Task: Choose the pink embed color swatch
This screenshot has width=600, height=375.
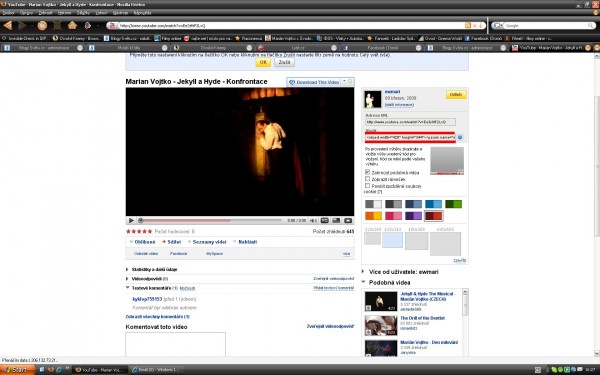Action: [x=393, y=216]
